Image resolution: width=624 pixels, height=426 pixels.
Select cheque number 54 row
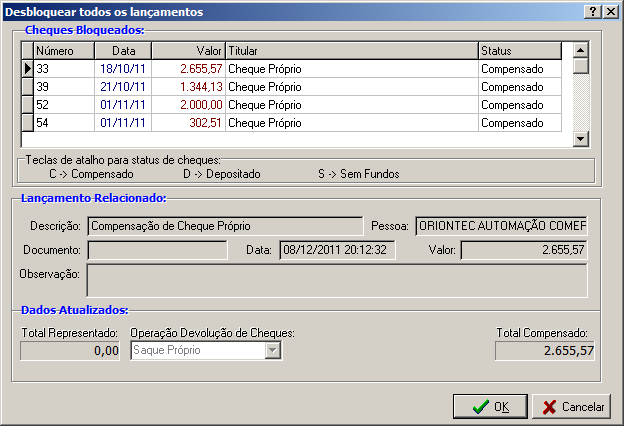pos(300,123)
